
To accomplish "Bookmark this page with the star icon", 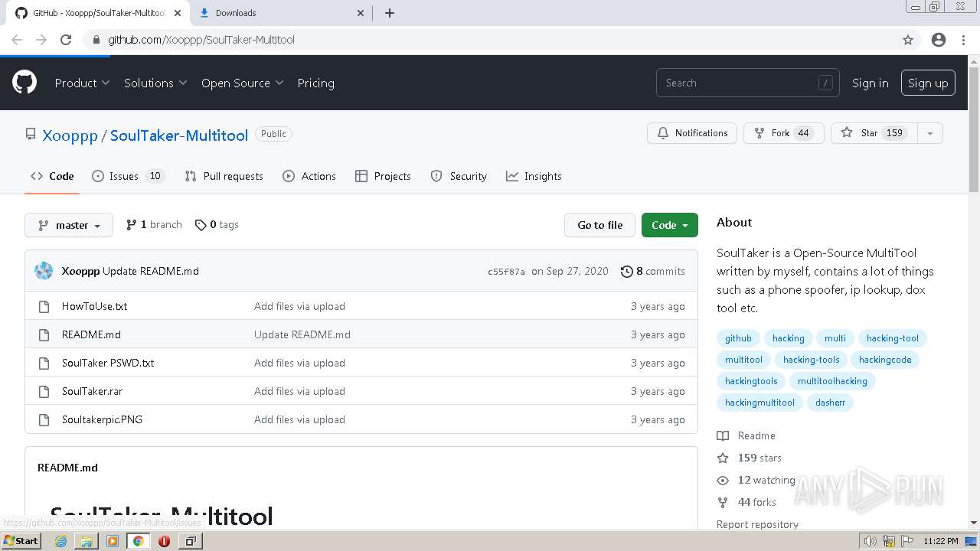I will (908, 40).
